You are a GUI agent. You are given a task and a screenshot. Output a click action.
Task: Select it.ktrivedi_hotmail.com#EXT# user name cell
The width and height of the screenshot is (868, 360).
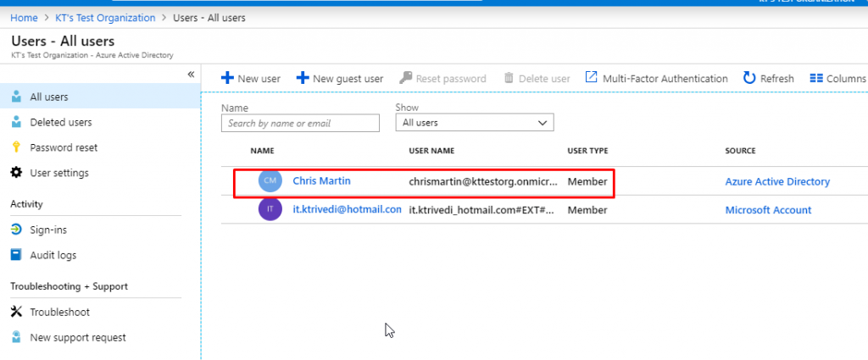pyautogui.click(x=481, y=210)
